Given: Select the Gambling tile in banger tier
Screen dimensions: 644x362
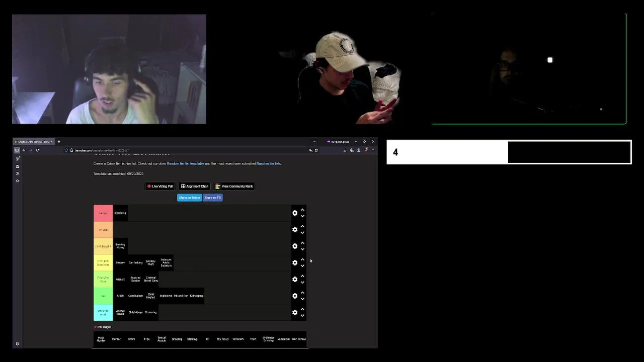Looking at the screenshot, I should 120,213.
